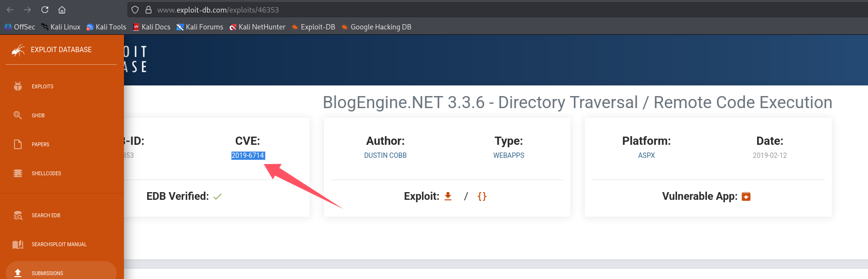Open the Kali Tools bookmark
Screen dimensions: 868x279
[106, 27]
